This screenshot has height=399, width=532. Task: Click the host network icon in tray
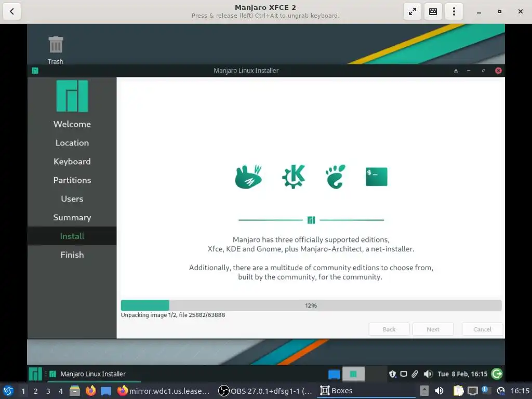473,391
